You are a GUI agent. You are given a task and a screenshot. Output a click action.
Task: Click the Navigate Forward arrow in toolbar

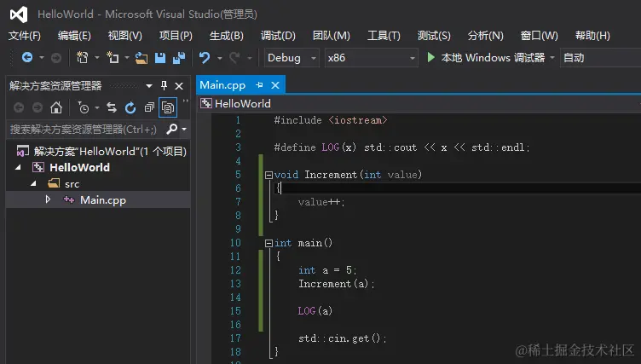pos(56,58)
